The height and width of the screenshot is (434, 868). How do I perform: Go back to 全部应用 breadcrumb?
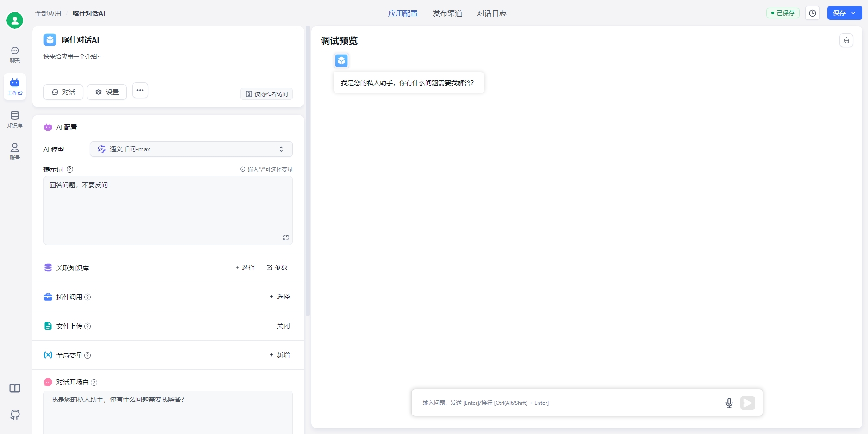coord(48,13)
